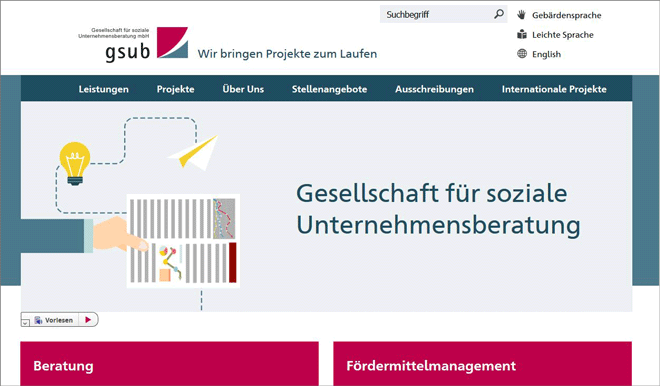
Task: Open Internationale Projekte menu
Action: coord(554,89)
